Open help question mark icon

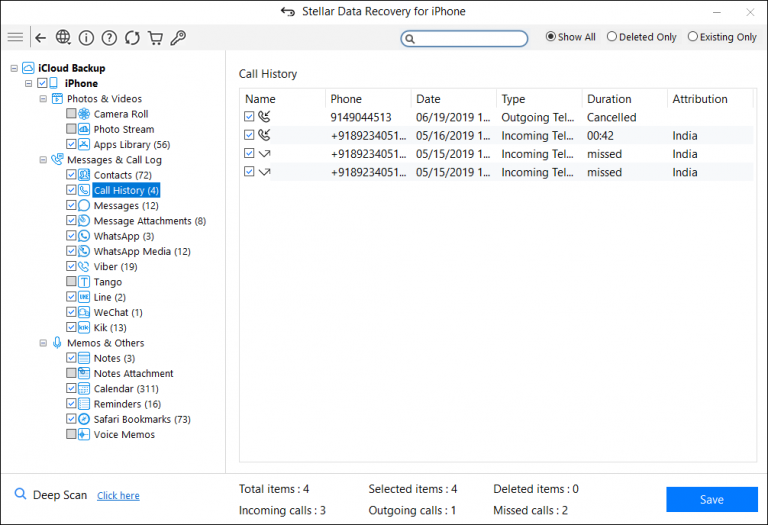tap(109, 38)
